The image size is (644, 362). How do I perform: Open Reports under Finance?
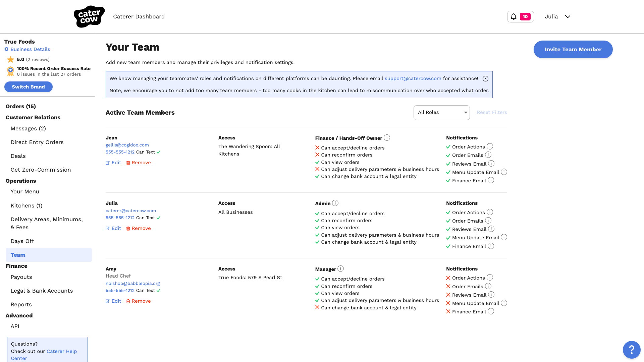[21, 304]
